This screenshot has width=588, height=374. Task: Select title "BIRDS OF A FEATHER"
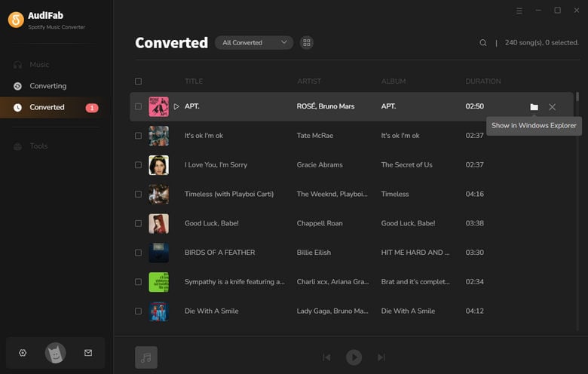[x=220, y=253]
